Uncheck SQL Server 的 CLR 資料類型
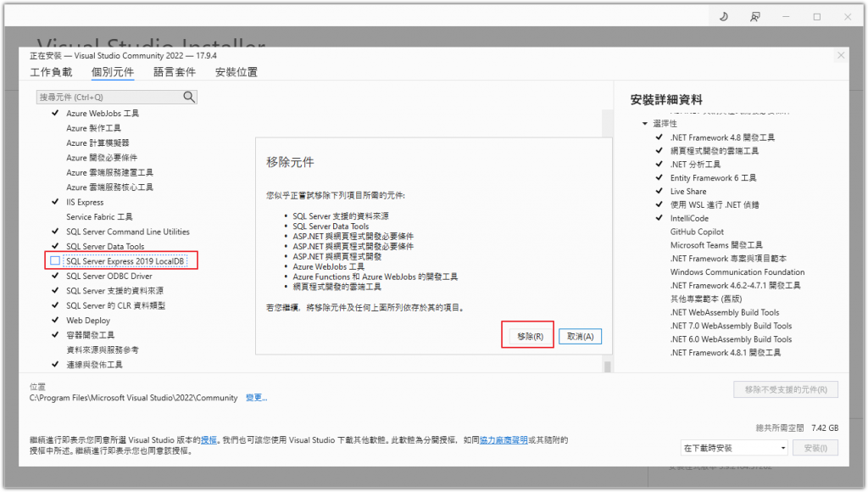 click(x=55, y=305)
